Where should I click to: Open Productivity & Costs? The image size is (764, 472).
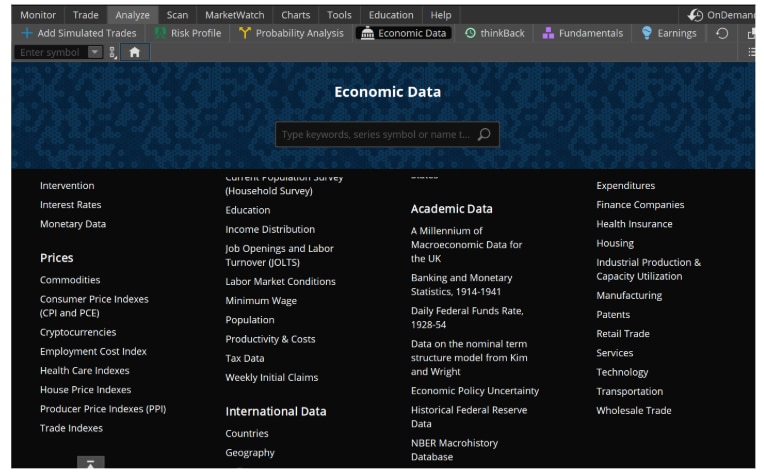click(270, 339)
